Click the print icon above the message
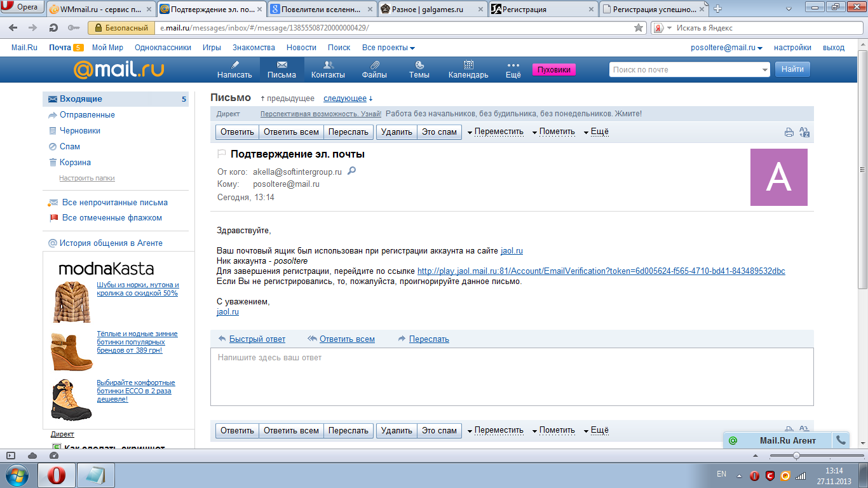Viewport: 868px width, 488px height. [789, 132]
